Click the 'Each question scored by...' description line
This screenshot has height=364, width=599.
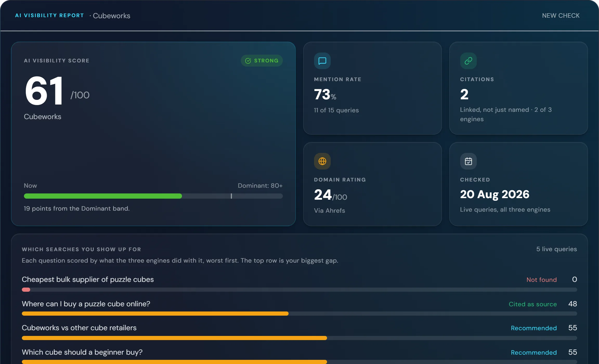point(180,261)
